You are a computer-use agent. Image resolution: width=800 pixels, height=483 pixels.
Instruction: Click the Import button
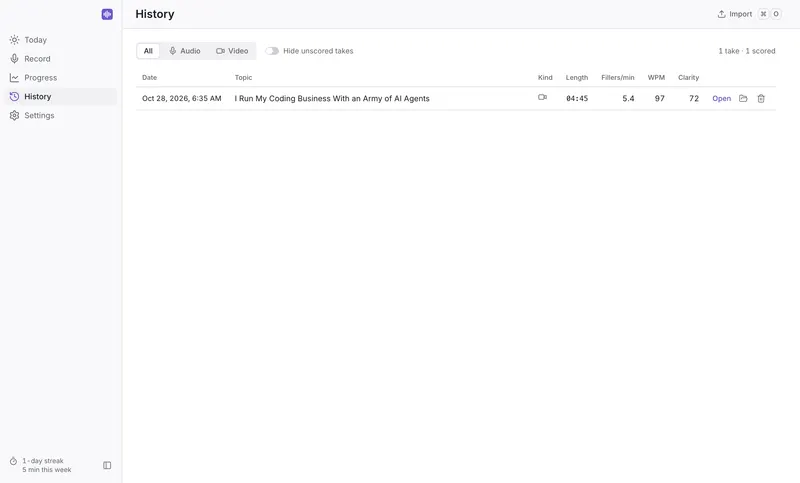[735, 14]
